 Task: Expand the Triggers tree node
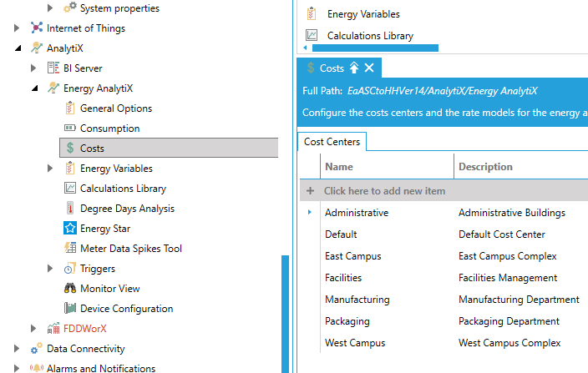click(x=51, y=269)
